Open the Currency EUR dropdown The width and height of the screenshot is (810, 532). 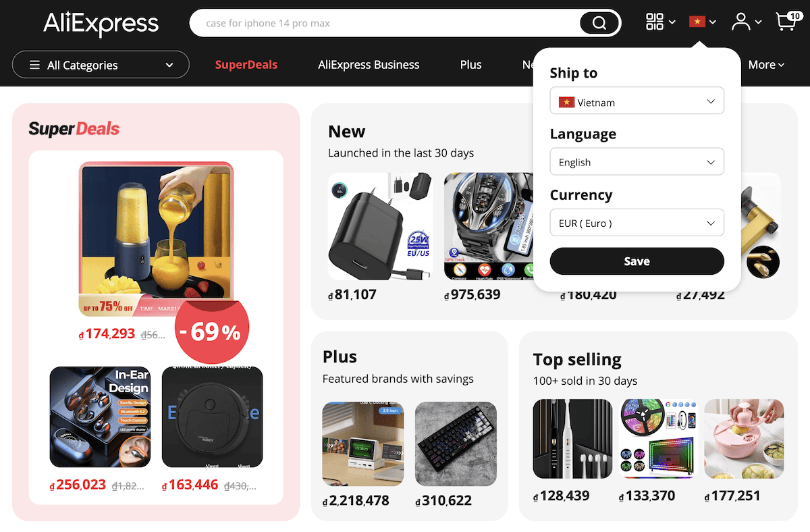[637, 222]
